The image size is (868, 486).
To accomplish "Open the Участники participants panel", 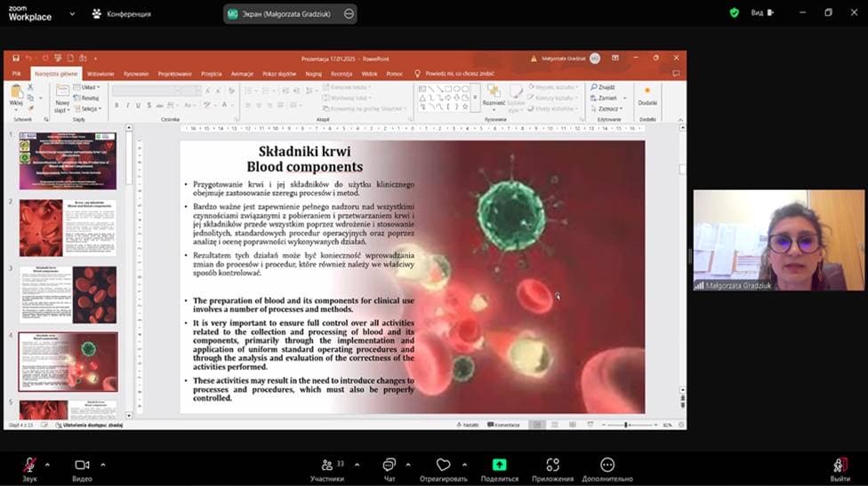I will click(327, 465).
